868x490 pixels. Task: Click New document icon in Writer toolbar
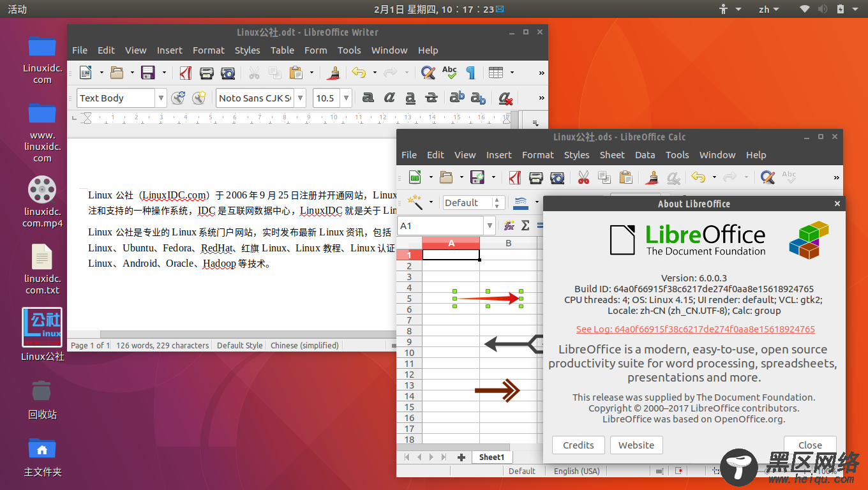pyautogui.click(x=86, y=73)
